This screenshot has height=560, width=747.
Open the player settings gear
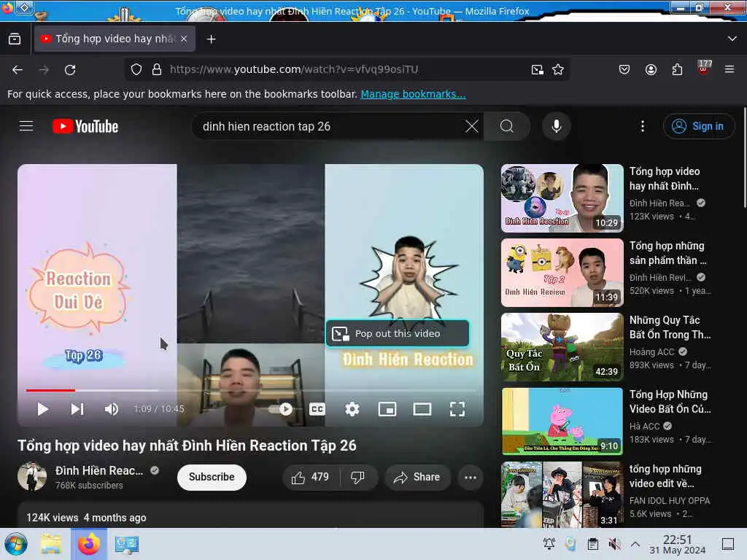352,409
